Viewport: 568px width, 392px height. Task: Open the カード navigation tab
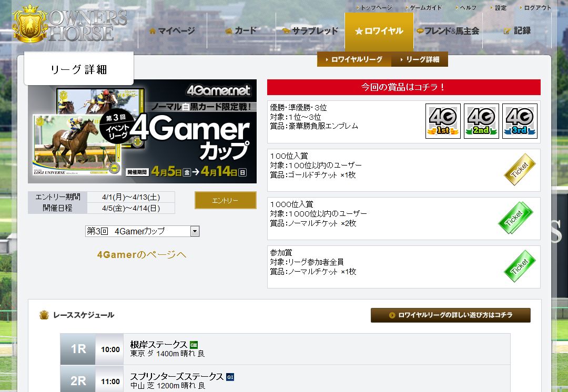(241, 31)
